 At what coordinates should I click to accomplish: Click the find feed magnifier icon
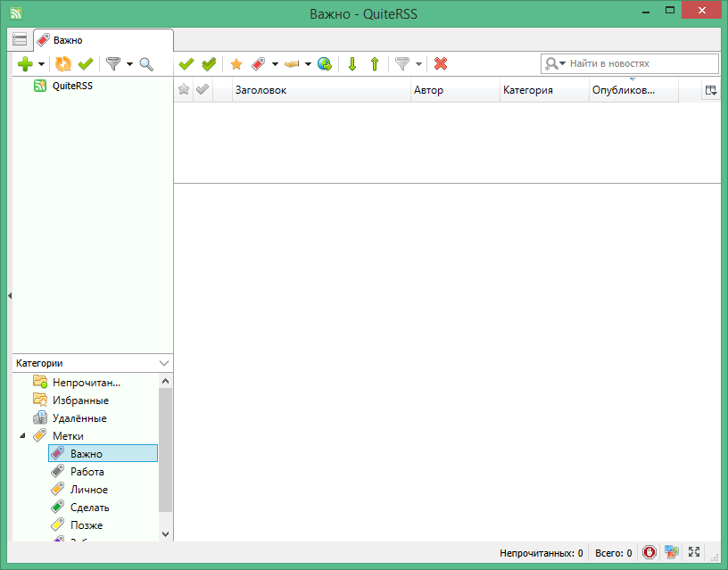click(x=146, y=64)
